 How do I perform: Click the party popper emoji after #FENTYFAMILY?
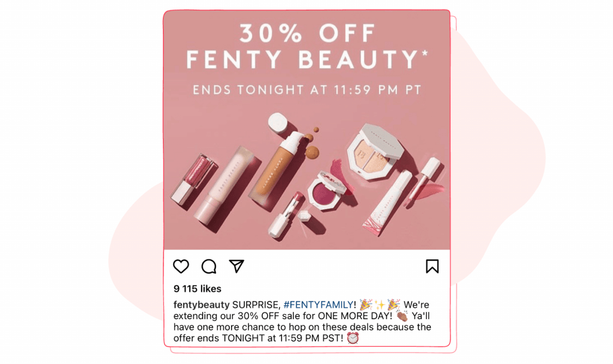tap(366, 305)
